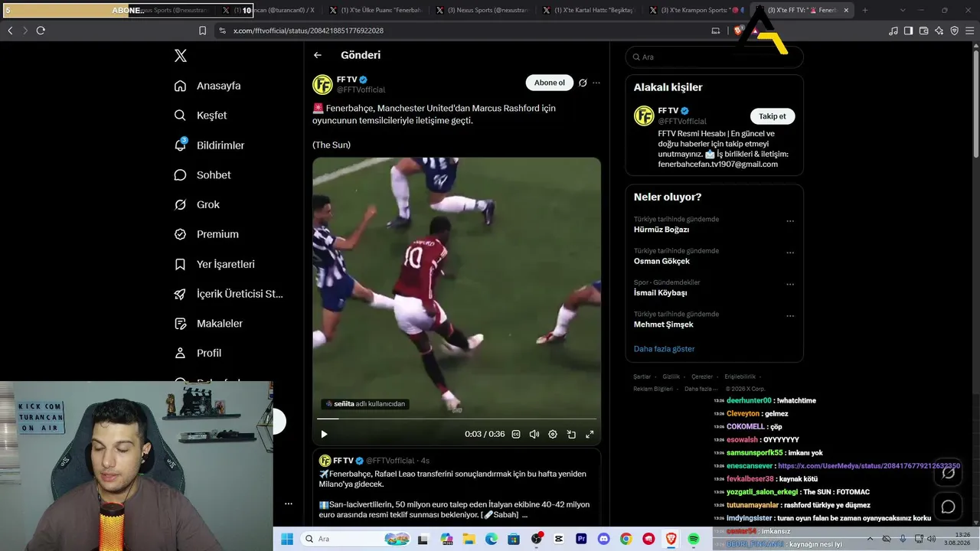This screenshot has width=980, height=551.
Task: Open Spotify from the taskbar
Action: click(x=694, y=539)
